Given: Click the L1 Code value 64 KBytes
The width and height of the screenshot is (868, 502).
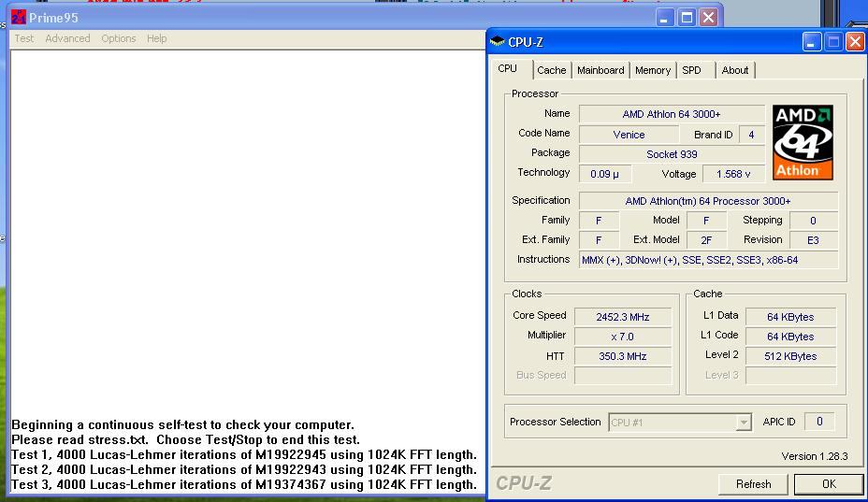Looking at the screenshot, I should [790, 337].
